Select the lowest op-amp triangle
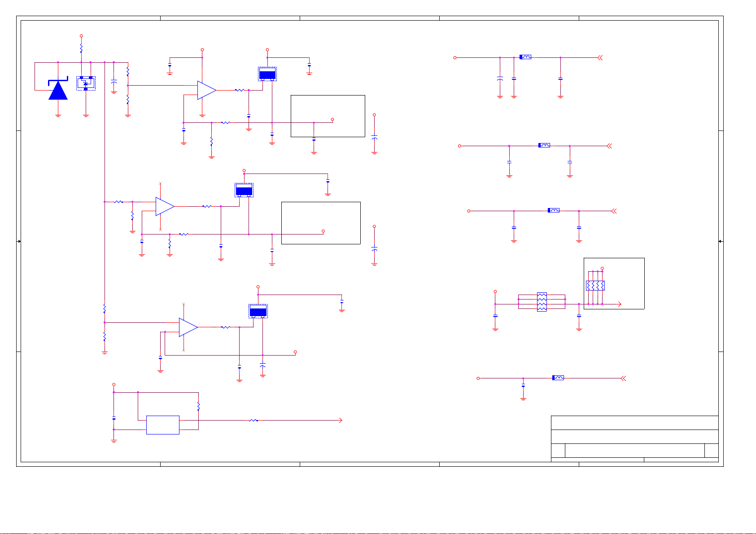This screenshot has height=534, width=756. pos(188,327)
